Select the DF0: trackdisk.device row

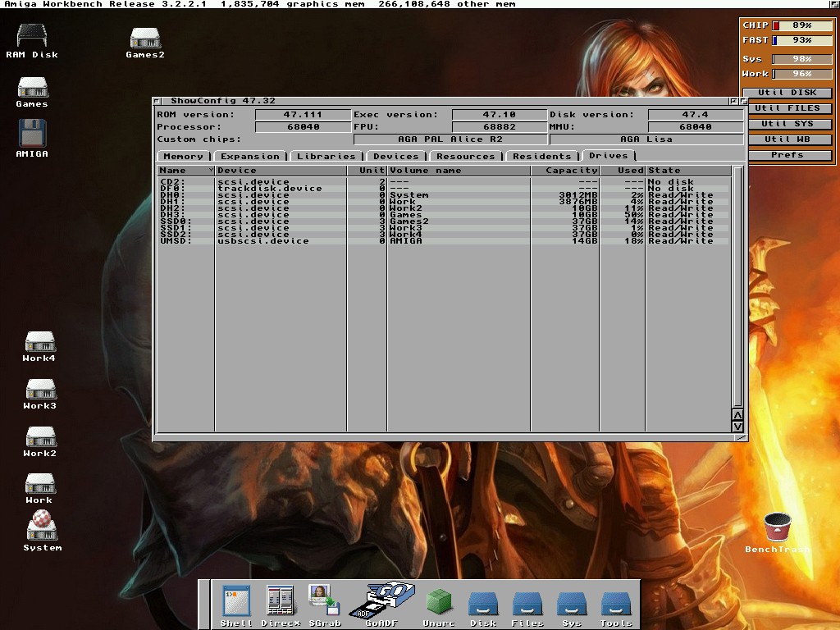tap(445, 189)
